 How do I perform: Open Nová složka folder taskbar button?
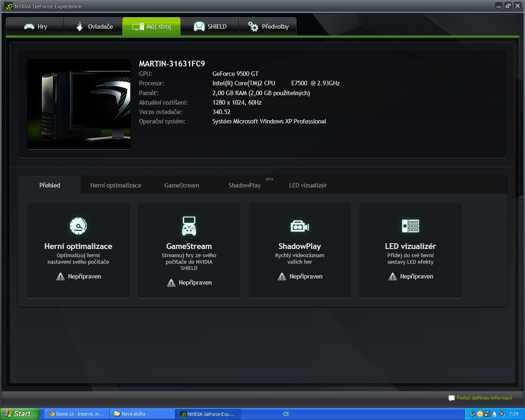pos(142,414)
